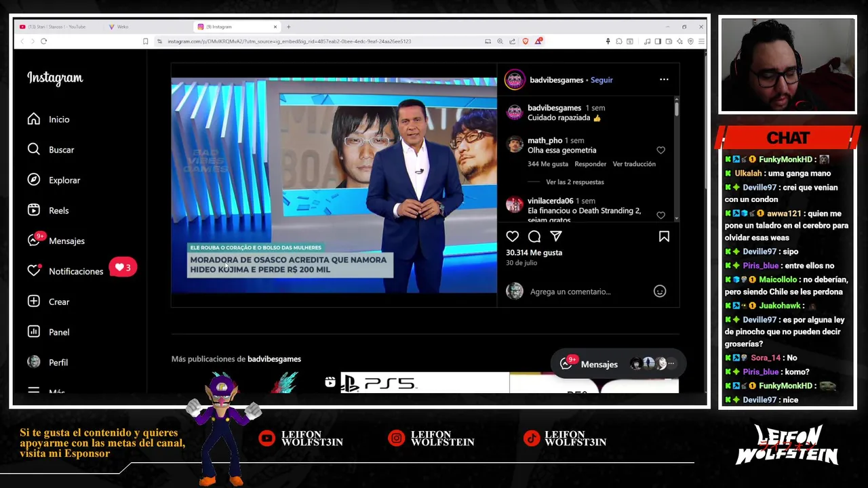Click the zoom magnifier icon in address bar

(500, 41)
